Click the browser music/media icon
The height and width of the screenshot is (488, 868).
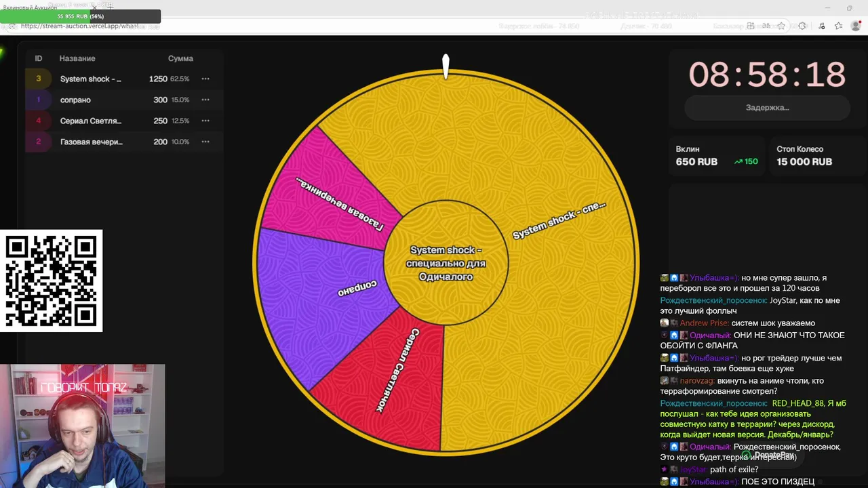[821, 26]
